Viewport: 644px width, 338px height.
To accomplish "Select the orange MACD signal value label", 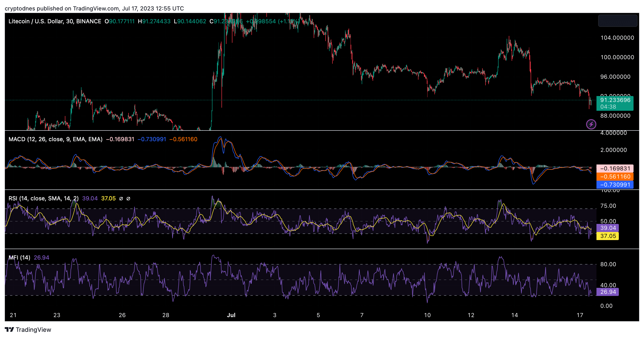I will (615, 177).
